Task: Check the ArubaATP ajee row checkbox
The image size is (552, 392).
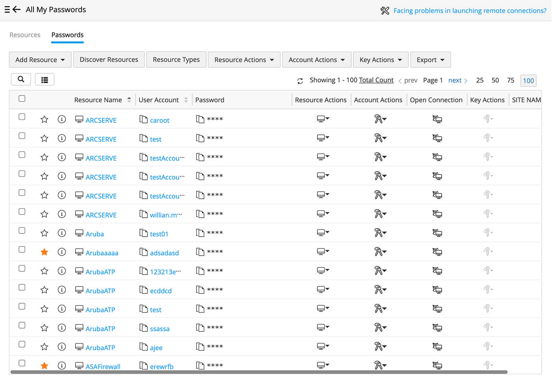Action: [22, 344]
